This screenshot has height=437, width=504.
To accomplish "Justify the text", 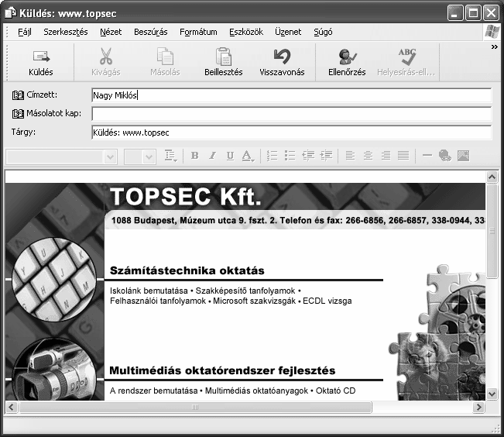I will (403, 156).
